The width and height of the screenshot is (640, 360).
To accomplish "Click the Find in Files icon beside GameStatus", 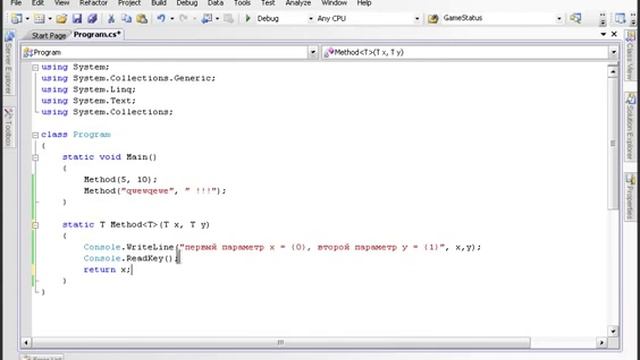I will (433, 18).
